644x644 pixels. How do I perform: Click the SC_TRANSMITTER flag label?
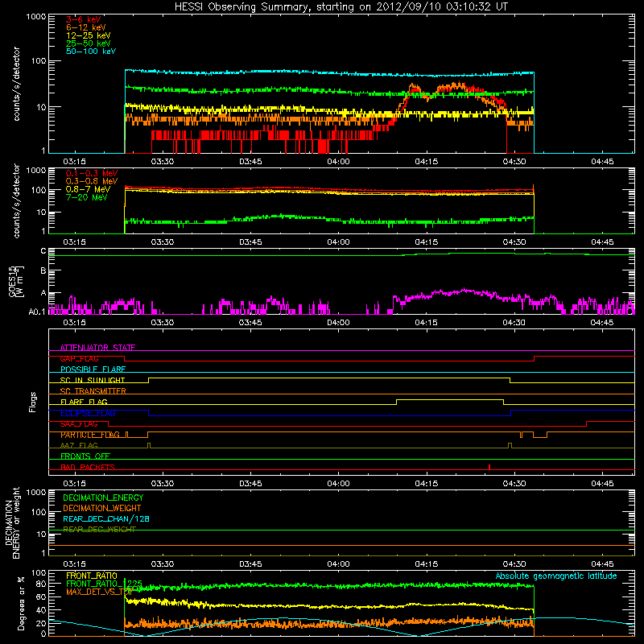93,391
